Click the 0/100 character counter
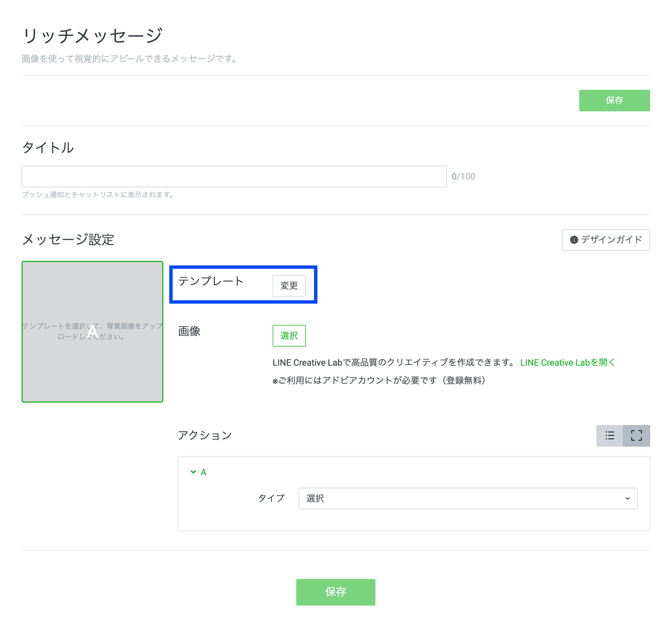The width and height of the screenshot is (672, 628). [x=463, y=176]
